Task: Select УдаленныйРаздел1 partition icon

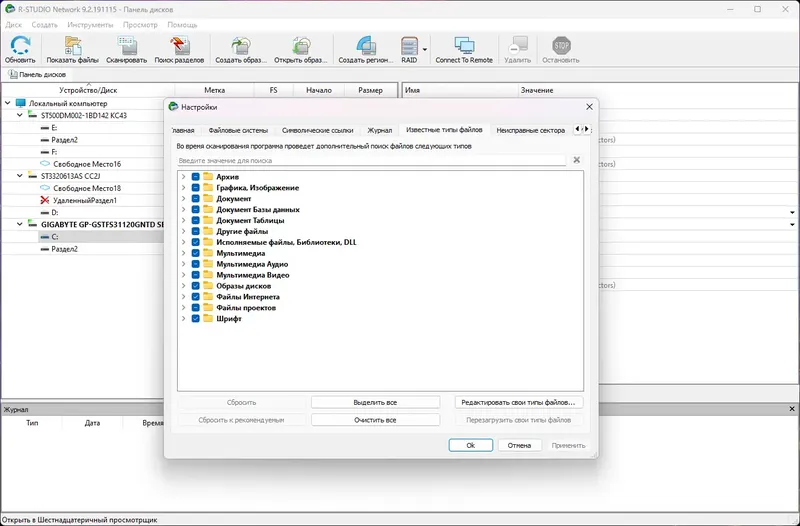Action: [45, 200]
